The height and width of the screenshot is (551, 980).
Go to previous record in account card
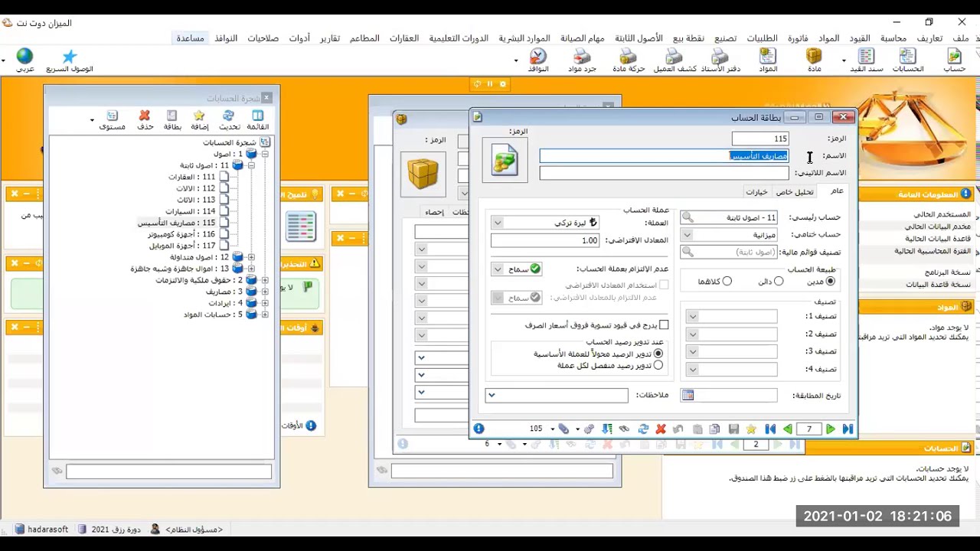pyautogui.click(x=788, y=429)
